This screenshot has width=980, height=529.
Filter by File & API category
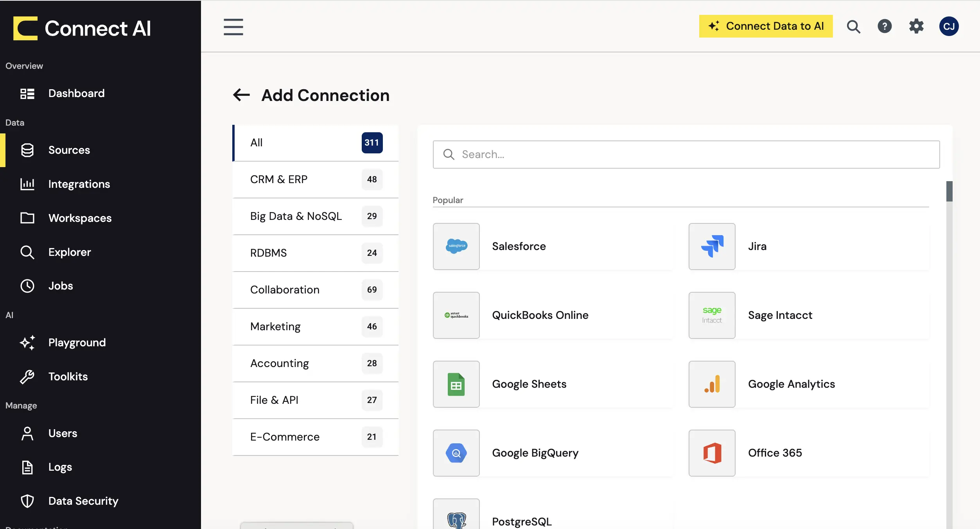tap(316, 400)
